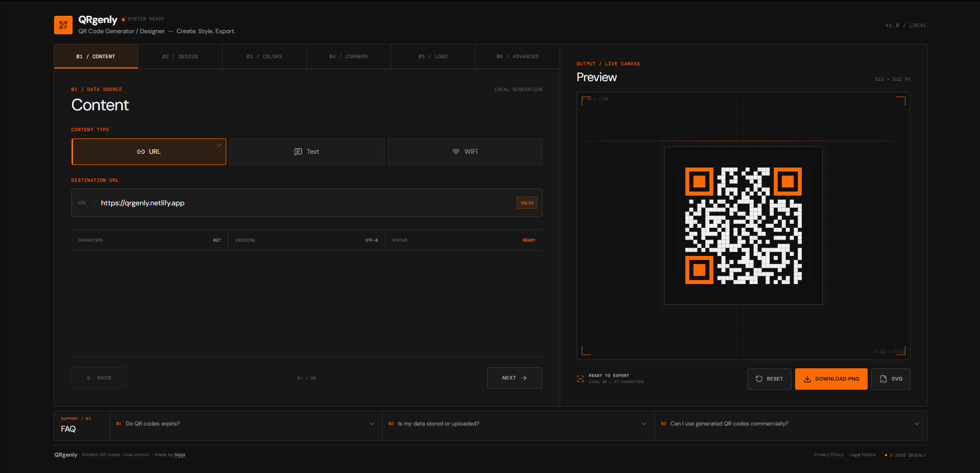Screen dimensions: 980x473
Task: Click the © 2026 QRGENLY copyright text
Action: (908, 455)
